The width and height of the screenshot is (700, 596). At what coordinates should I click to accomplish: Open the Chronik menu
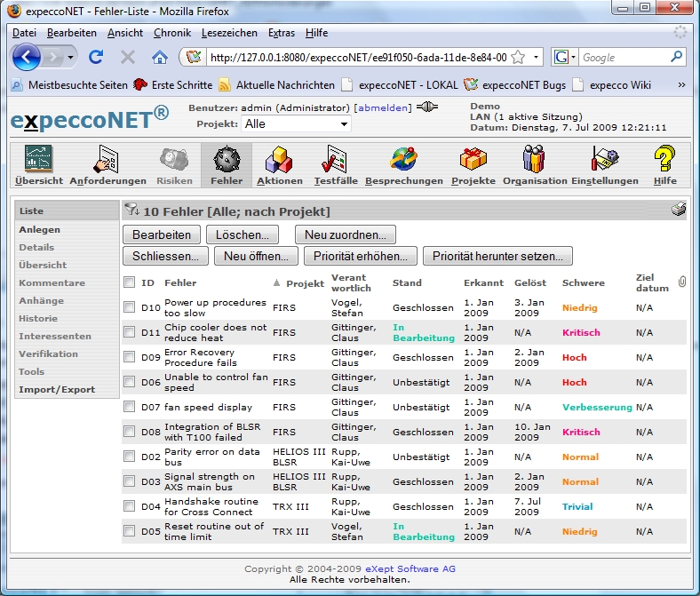[x=171, y=33]
